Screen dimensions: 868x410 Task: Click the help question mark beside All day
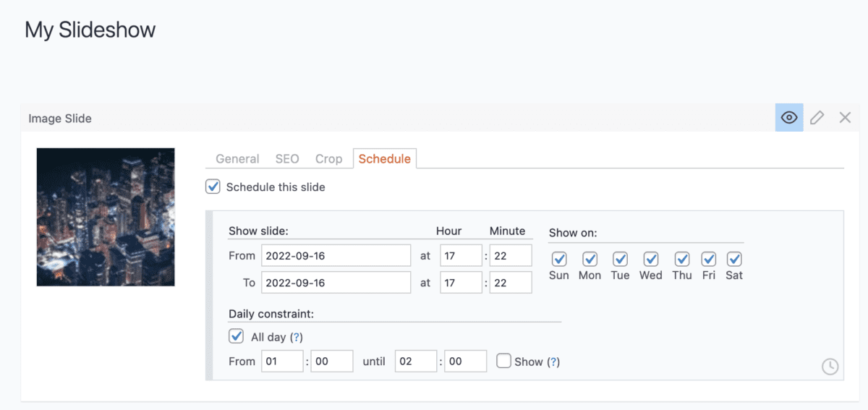[x=296, y=337]
